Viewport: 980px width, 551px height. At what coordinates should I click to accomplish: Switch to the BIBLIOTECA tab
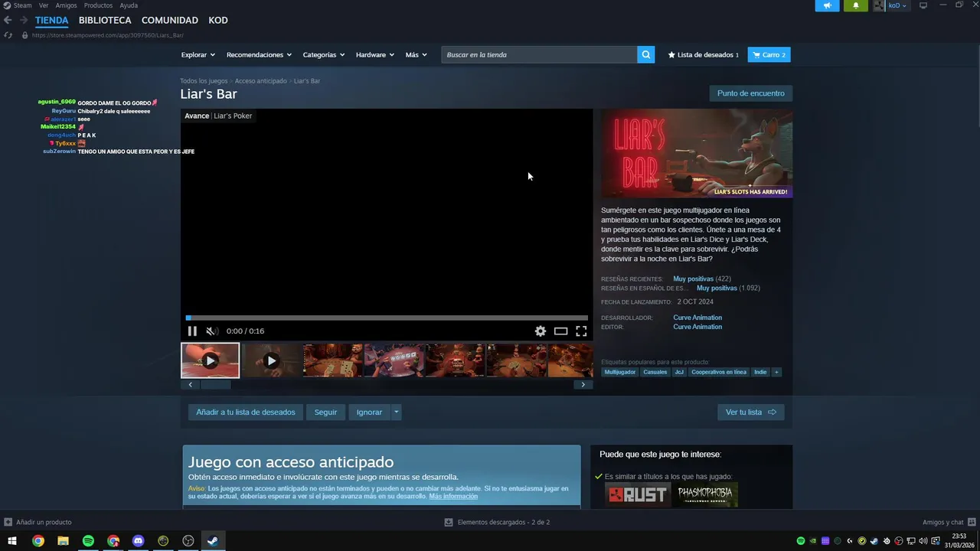(x=105, y=21)
